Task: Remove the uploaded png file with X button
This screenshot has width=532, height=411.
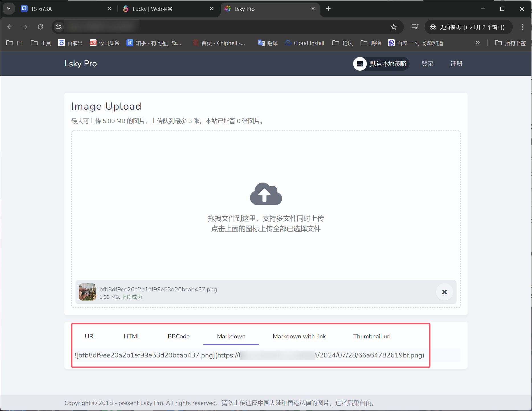Action: click(444, 292)
